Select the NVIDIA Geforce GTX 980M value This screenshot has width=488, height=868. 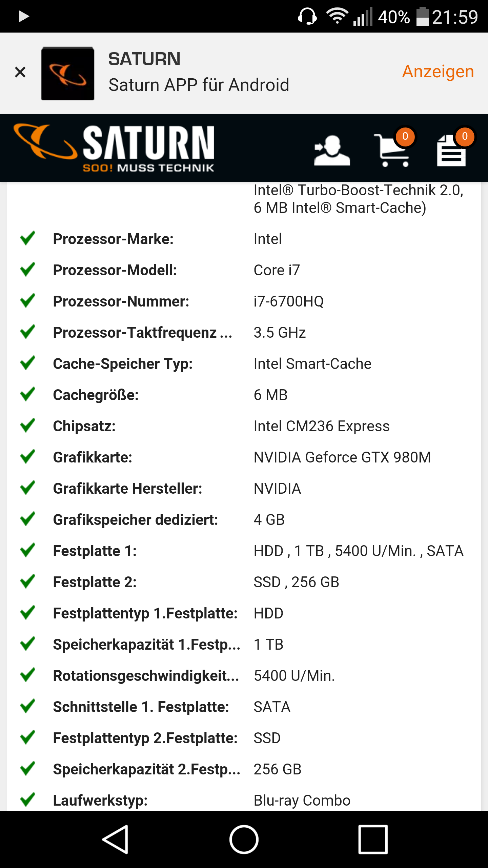(342, 457)
